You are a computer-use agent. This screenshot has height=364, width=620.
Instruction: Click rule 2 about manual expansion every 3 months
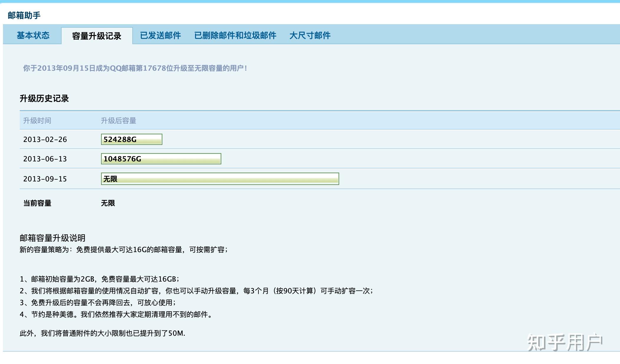point(197,291)
